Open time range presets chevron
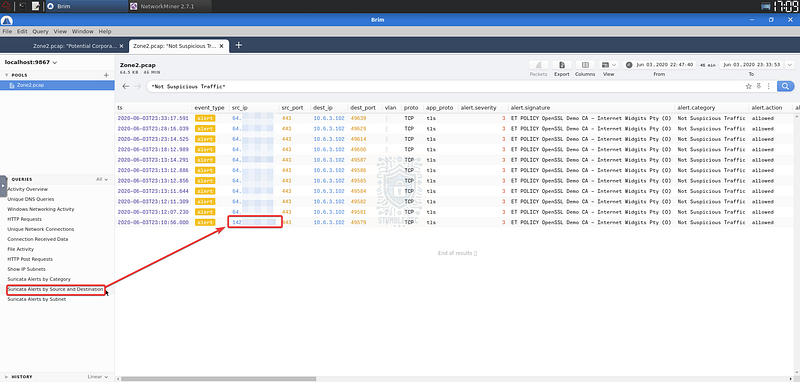 [790, 65]
